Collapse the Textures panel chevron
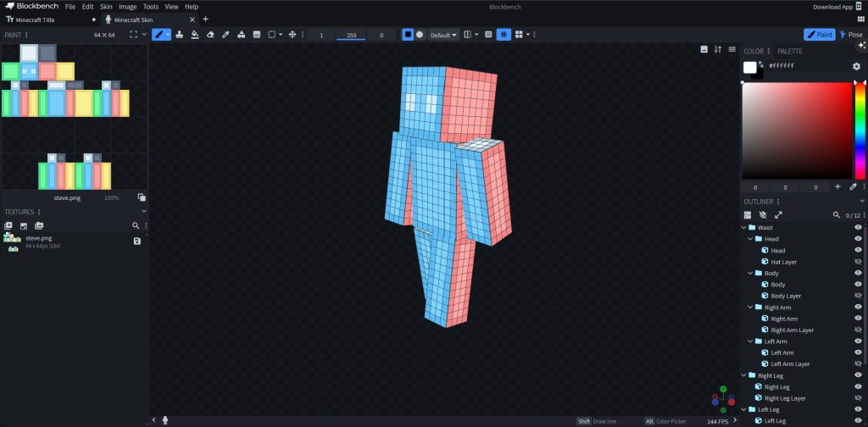Image resolution: width=868 pixels, height=427 pixels. pyautogui.click(x=143, y=212)
